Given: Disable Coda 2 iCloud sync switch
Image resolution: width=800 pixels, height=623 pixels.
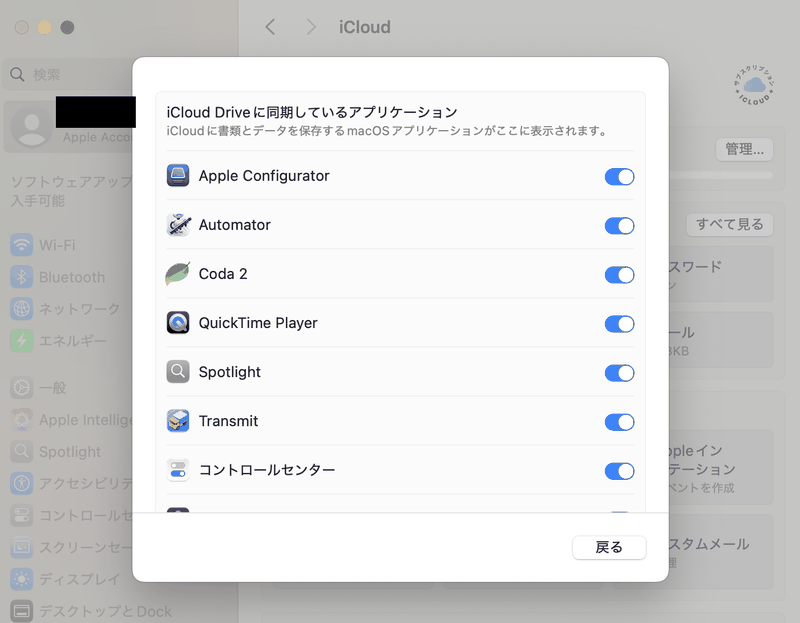Looking at the screenshot, I should click(x=619, y=275).
